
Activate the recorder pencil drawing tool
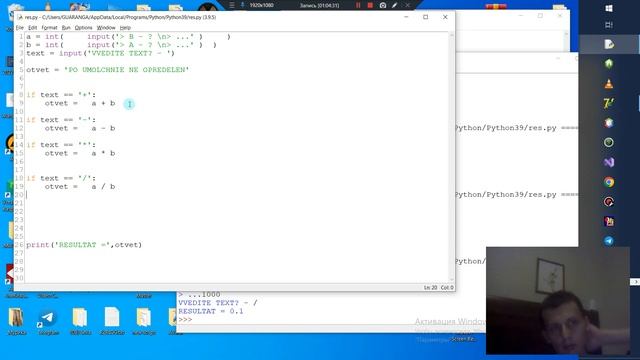coord(395,5)
